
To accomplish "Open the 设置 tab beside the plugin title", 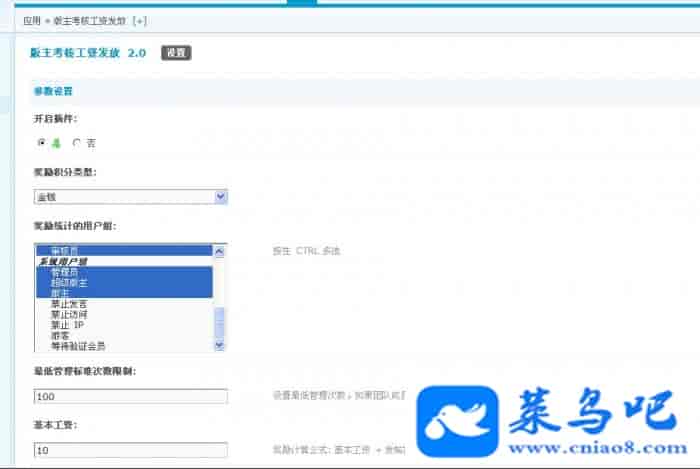I will pyautogui.click(x=175, y=53).
